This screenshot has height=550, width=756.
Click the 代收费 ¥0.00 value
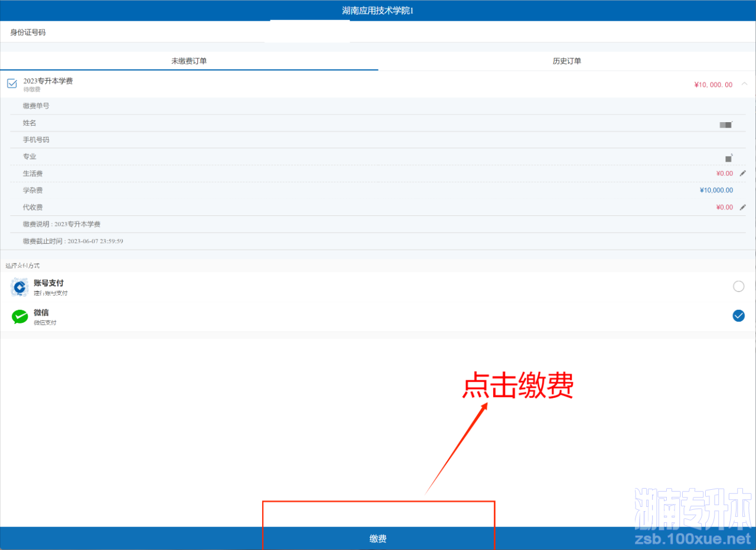725,207
